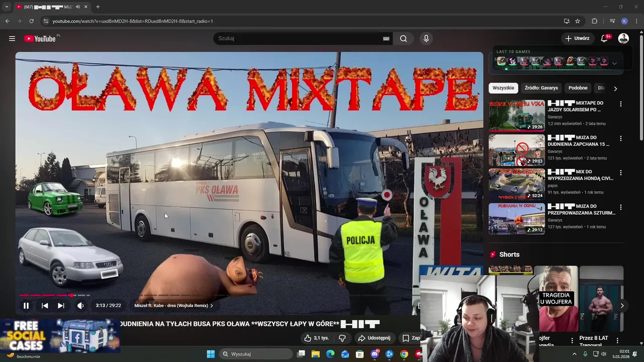Show more filter chips arrow
This screenshot has width=644, height=362.
[x=615, y=88]
